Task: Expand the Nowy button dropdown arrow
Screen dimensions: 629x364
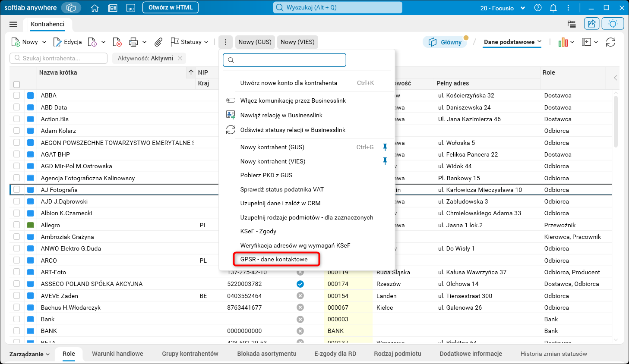Action: tap(44, 42)
